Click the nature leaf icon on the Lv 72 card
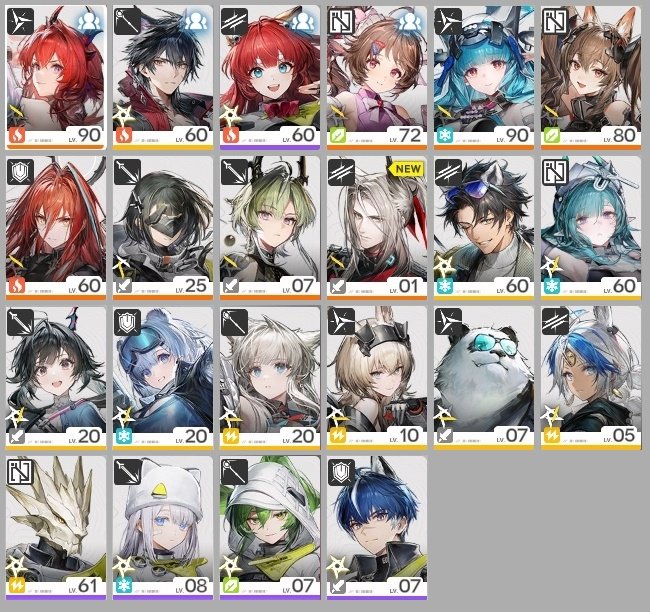Screen dimensions: 650x612 (x=338, y=136)
